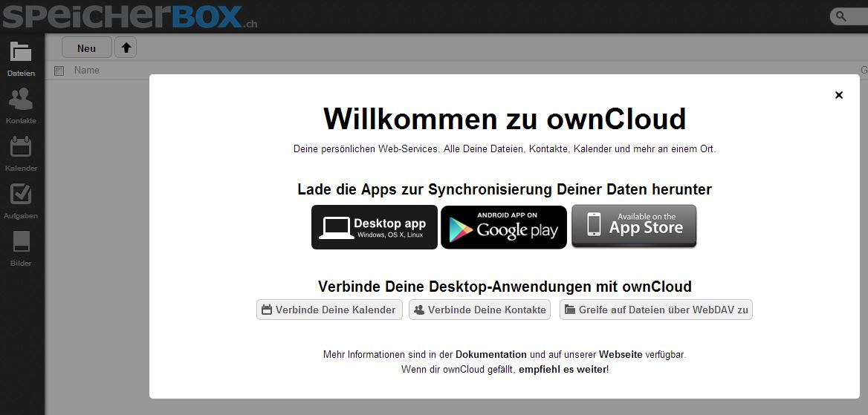Open the App Store badge
This screenshot has height=415, width=868.
pos(634,226)
